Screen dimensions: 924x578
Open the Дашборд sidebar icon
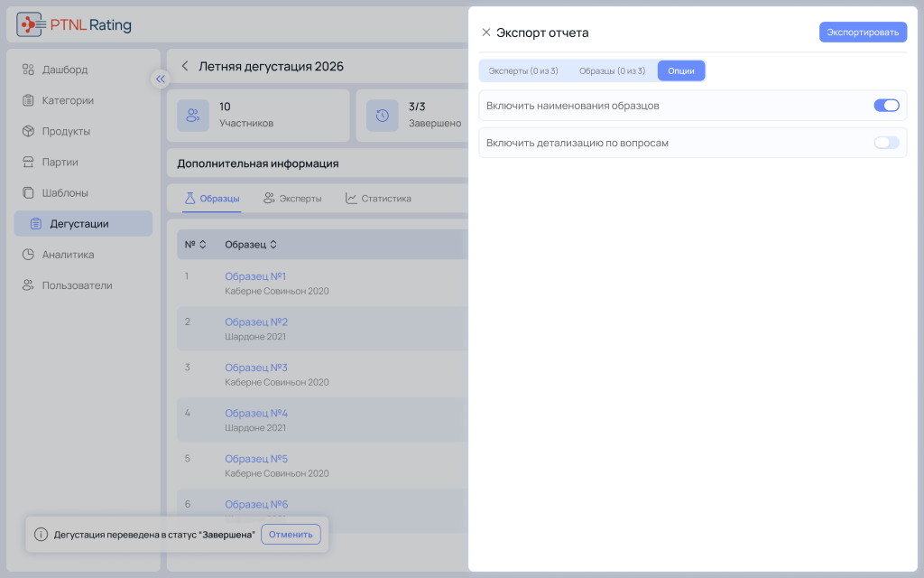coord(28,70)
